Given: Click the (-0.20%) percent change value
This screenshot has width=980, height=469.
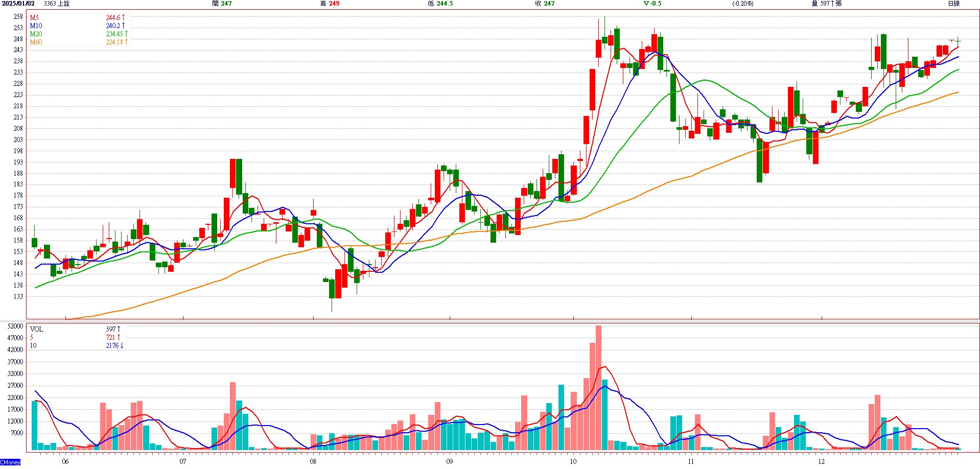Looking at the screenshot, I should coord(742,4).
